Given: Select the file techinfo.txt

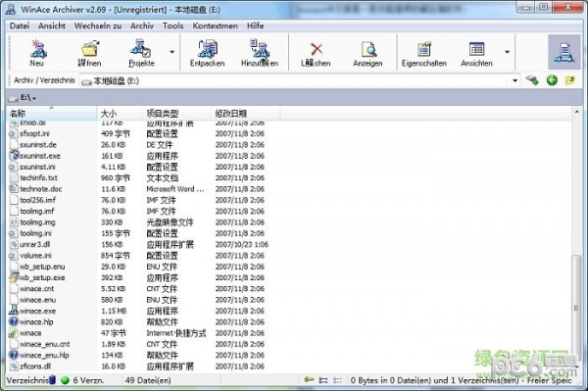Looking at the screenshot, I should [x=38, y=177].
